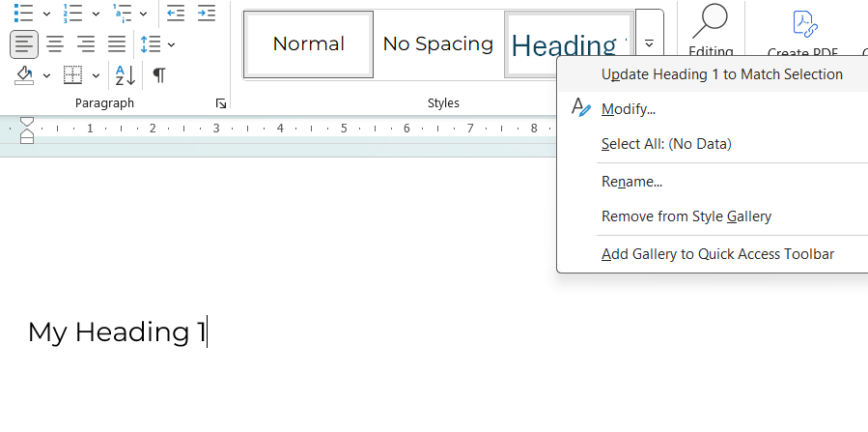This screenshot has width=868, height=432.
Task: Choose Add Gallery to Quick Access Toolbar
Action: pyautogui.click(x=717, y=254)
